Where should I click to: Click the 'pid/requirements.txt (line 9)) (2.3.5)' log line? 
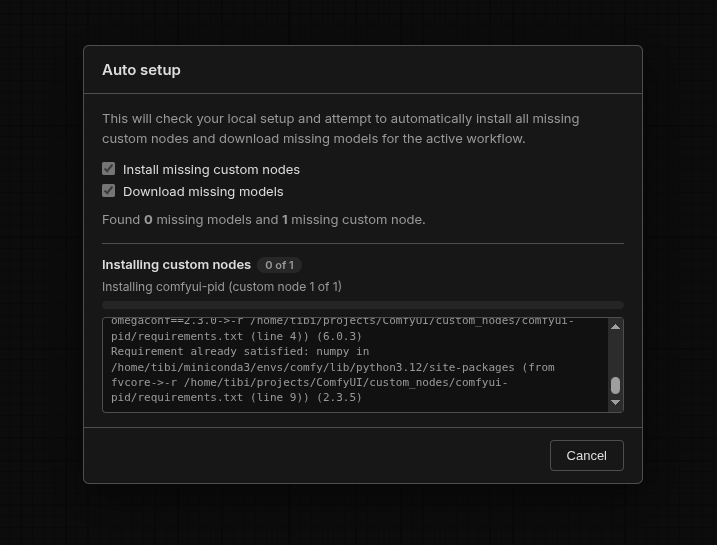pyautogui.click(x=236, y=397)
